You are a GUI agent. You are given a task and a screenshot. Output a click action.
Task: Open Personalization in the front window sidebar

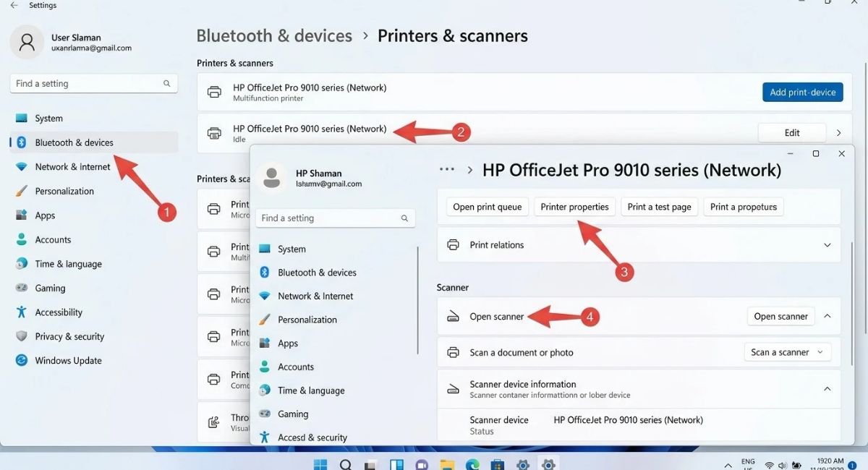point(307,320)
